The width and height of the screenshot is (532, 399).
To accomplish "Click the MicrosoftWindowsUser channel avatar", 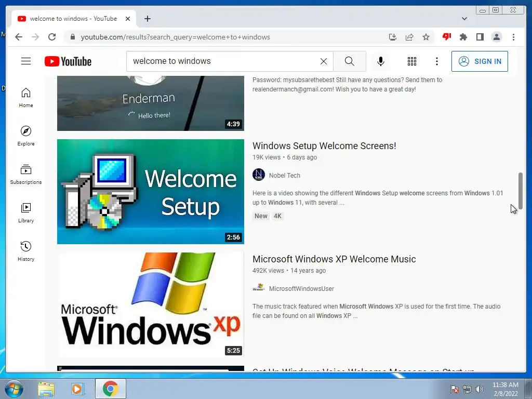I will point(259,288).
